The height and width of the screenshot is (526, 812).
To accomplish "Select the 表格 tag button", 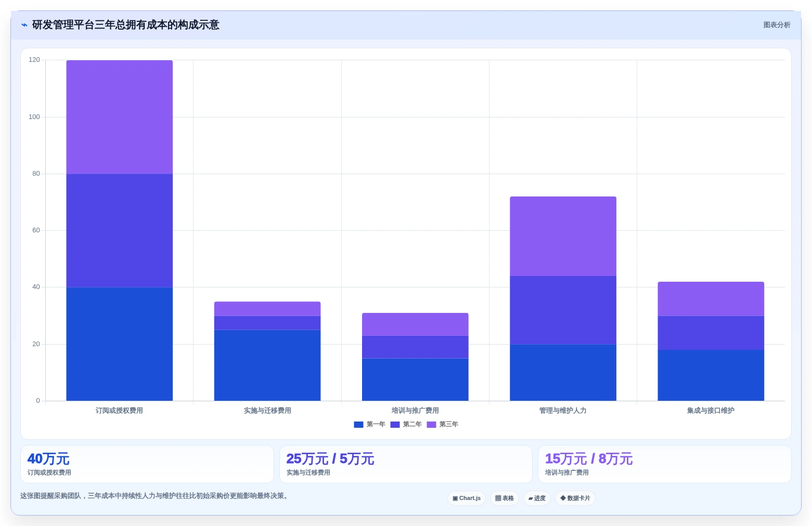I will click(x=505, y=498).
